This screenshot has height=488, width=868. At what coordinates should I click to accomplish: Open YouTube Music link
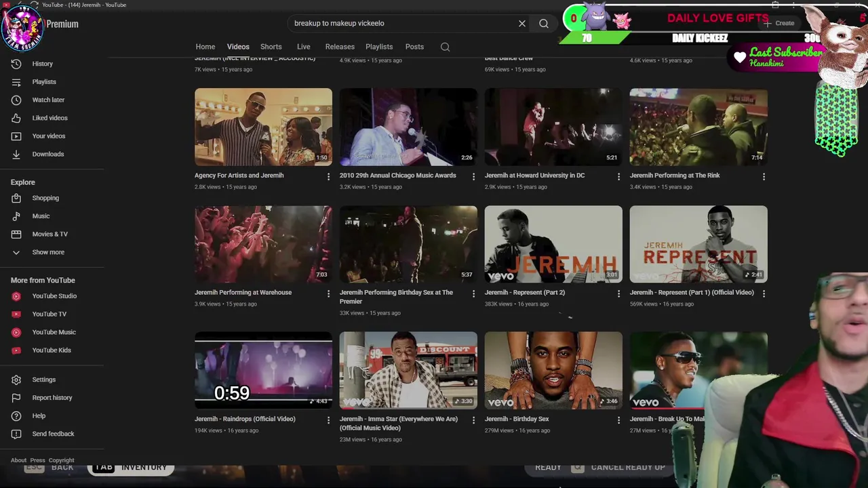pyautogui.click(x=54, y=332)
